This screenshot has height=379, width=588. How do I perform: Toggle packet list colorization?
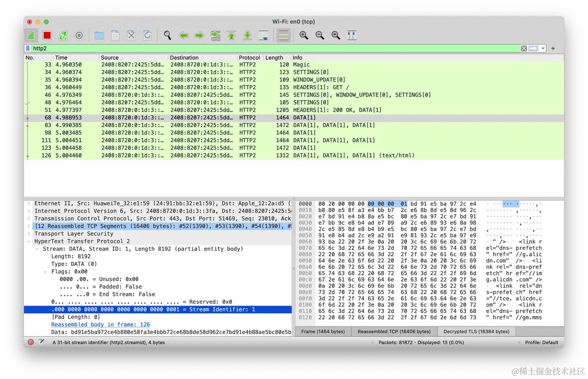coord(283,35)
